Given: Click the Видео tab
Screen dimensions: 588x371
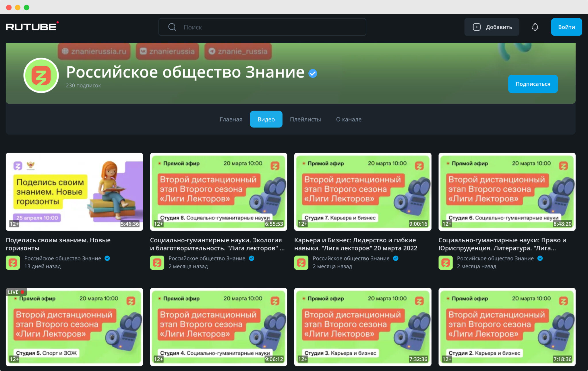Looking at the screenshot, I should point(266,119).
